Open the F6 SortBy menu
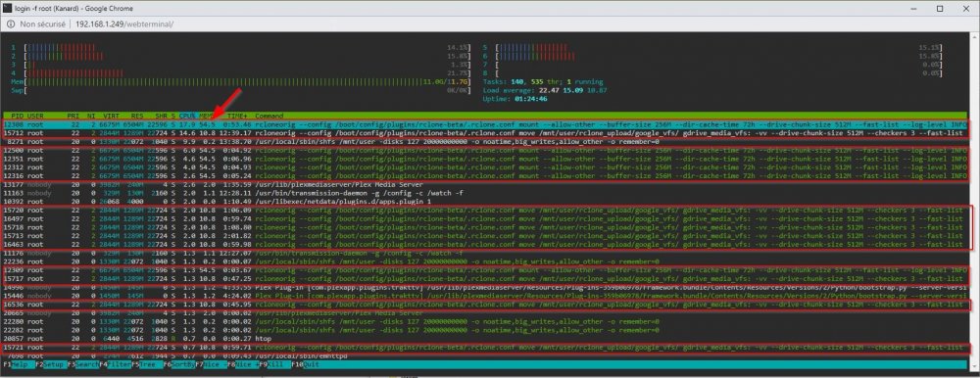Viewport: 980px width, 378px height. point(179,364)
